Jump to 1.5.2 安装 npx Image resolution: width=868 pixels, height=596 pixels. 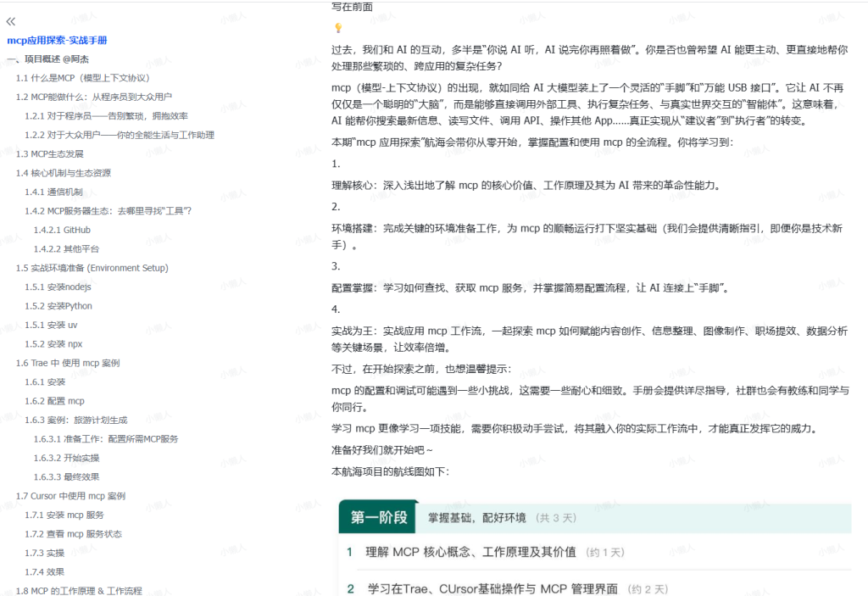point(53,343)
